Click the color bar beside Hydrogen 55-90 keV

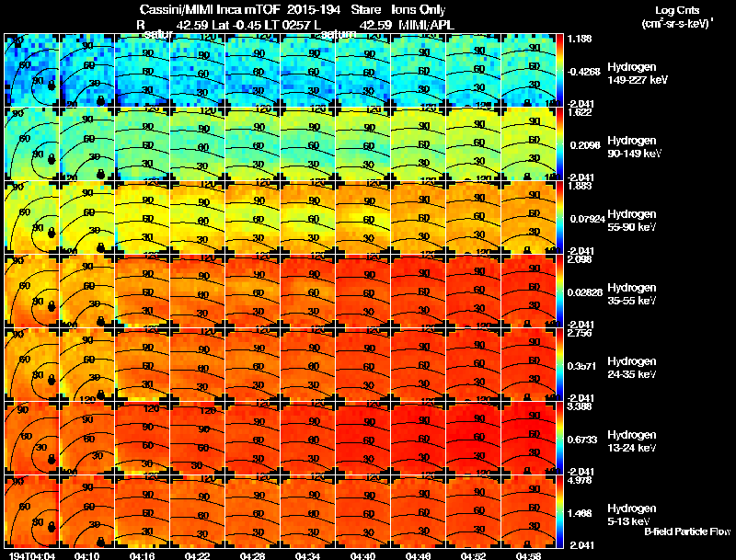point(559,217)
